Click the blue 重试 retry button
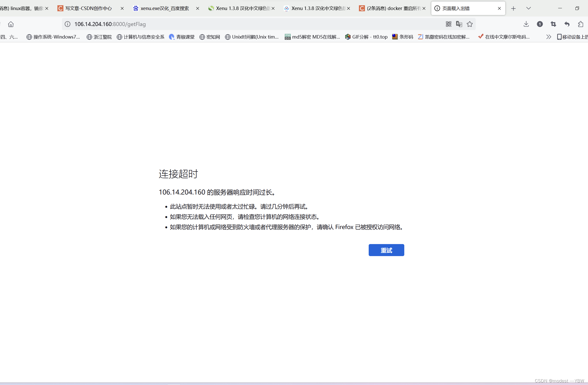This screenshot has width=588, height=385. tap(386, 250)
